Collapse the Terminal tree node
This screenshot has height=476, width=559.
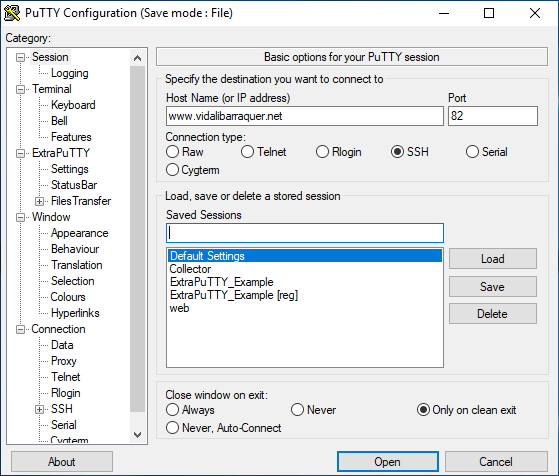[x=21, y=89]
